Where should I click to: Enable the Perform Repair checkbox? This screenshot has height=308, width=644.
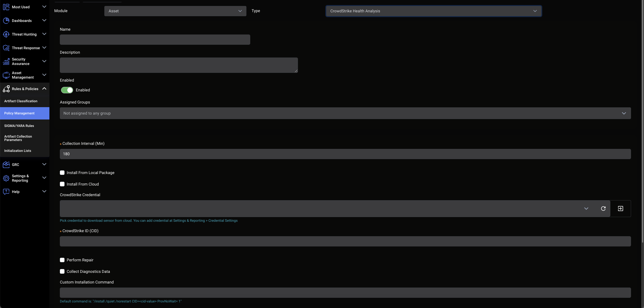pyautogui.click(x=62, y=260)
